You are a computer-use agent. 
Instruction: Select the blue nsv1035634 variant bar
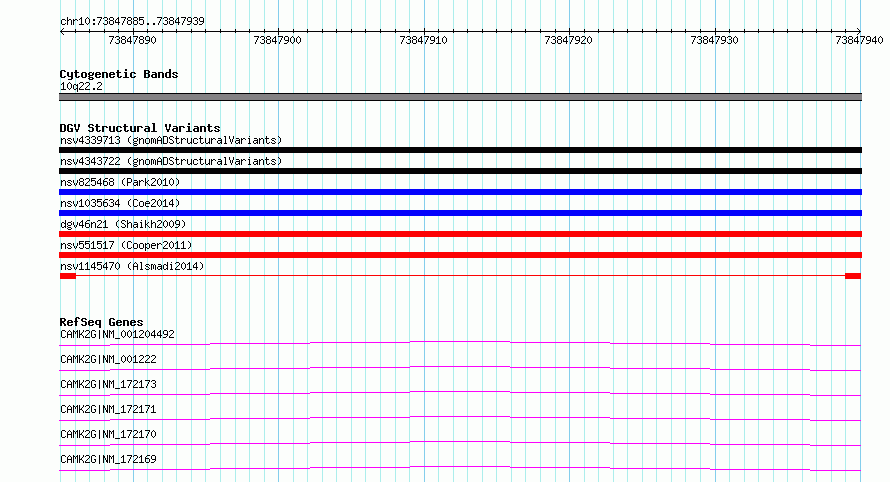[460, 213]
